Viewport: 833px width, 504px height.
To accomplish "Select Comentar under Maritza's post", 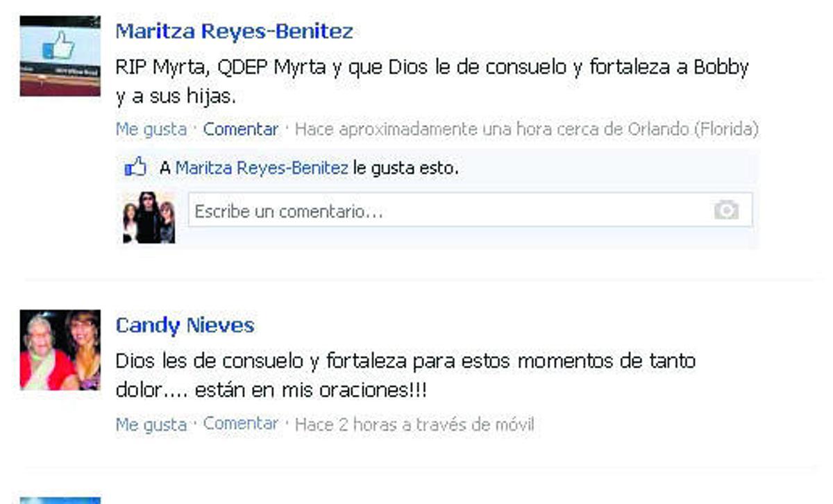I will pyautogui.click(x=240, y=129).
